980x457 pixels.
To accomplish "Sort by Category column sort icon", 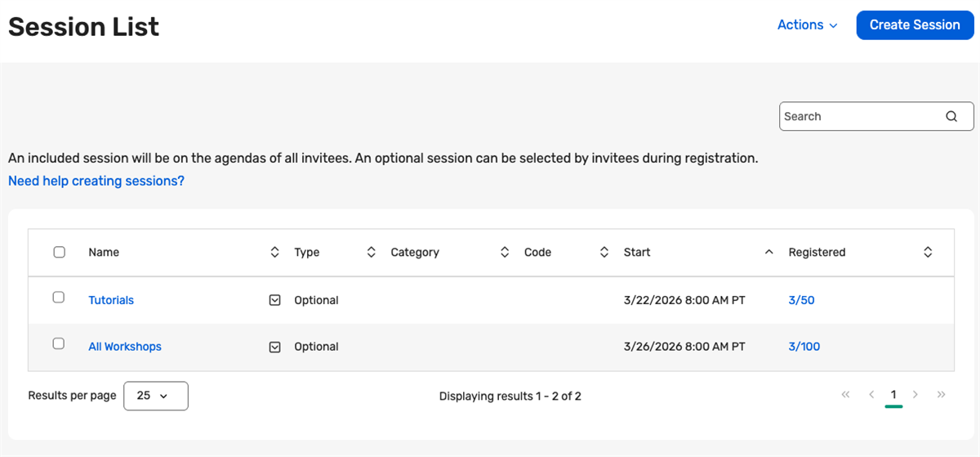I will coord(505,253).
